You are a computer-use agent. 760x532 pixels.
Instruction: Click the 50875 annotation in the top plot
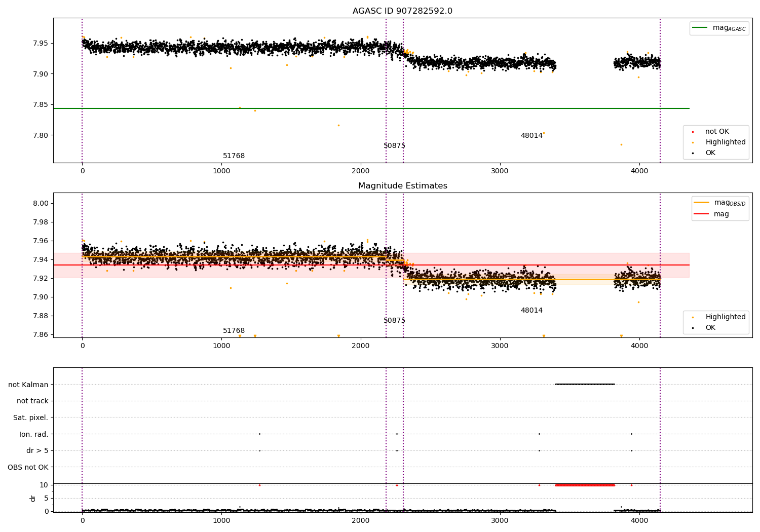pyautogui.click(x=394, y=146)
